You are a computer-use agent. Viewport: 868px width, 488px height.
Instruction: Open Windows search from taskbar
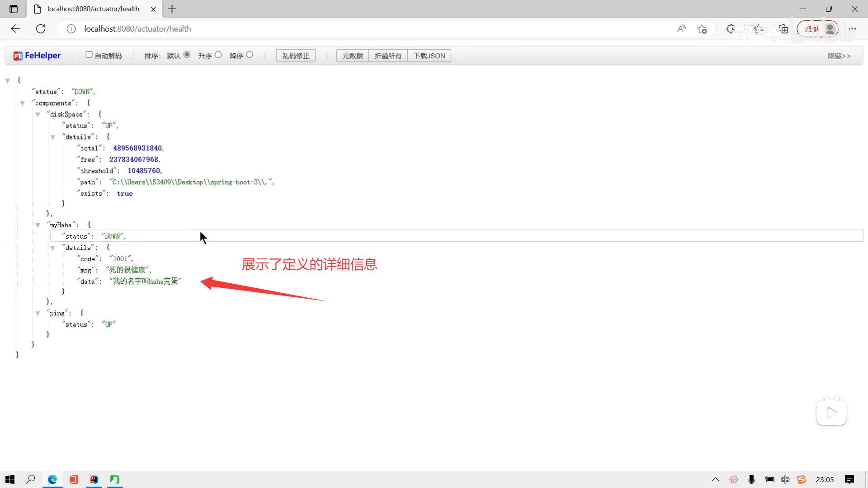pos(30,479)
